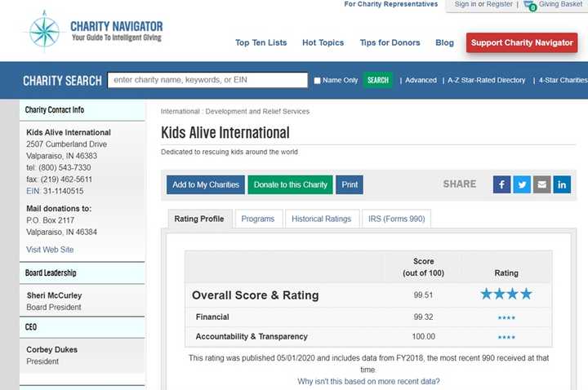Screen dimensions: 588x390
Task: Click the EIN link in contact info
Action: point(33,191)
